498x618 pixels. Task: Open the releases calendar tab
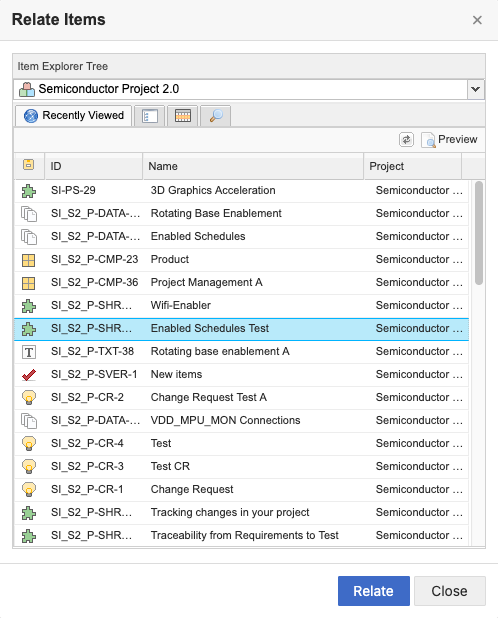coord(182,116)
